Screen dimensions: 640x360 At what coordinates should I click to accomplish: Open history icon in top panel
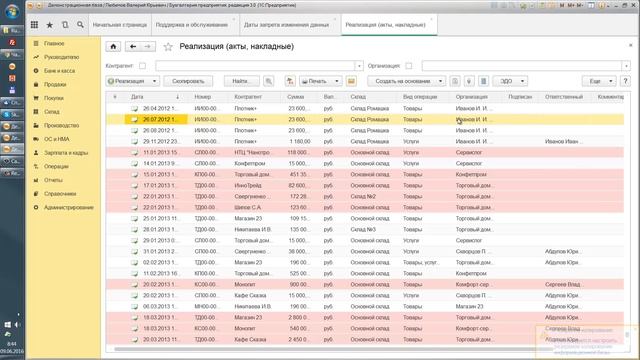click(65, 25)
